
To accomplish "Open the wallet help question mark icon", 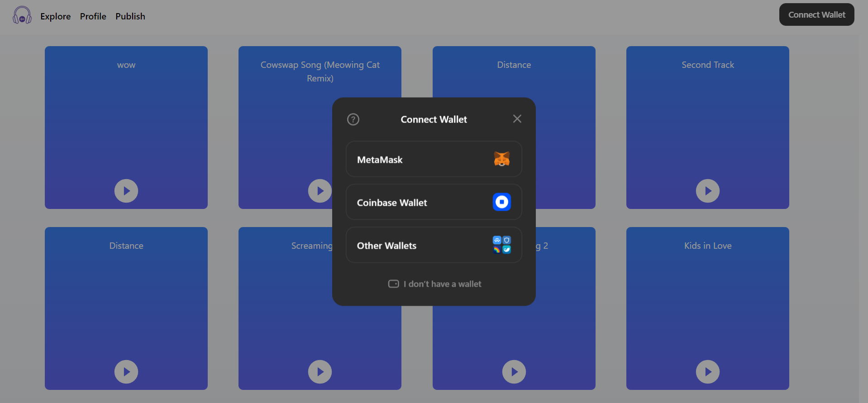I will tap(353, 119).
